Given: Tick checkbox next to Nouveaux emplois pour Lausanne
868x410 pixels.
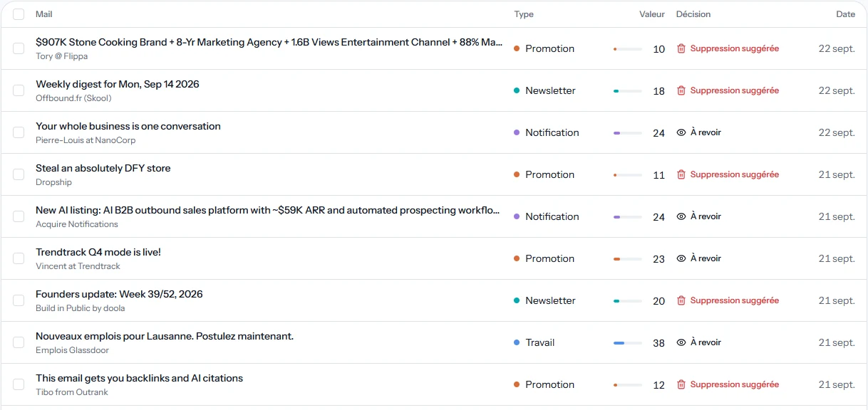Looking at the screenshot, I should click(19, 342).
